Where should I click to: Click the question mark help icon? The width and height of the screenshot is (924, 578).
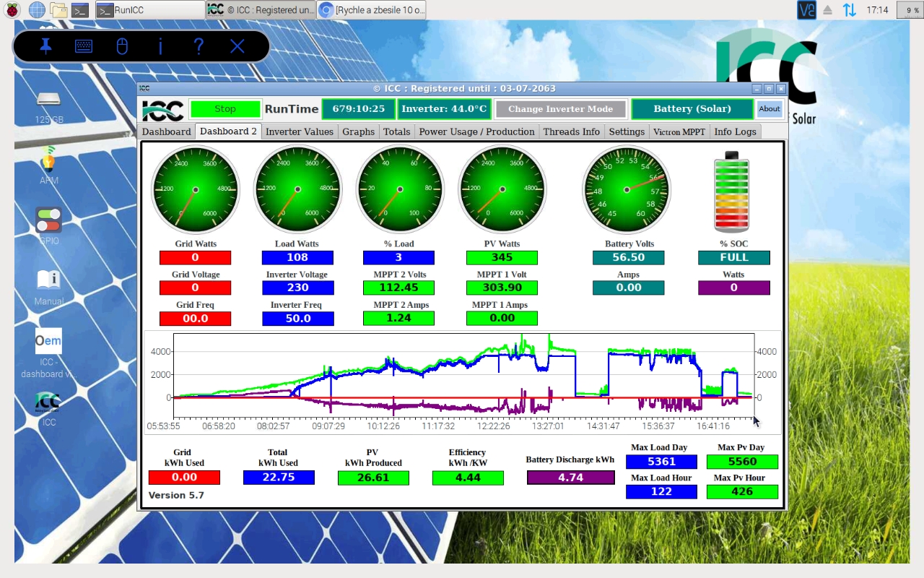tap(199, 46)
